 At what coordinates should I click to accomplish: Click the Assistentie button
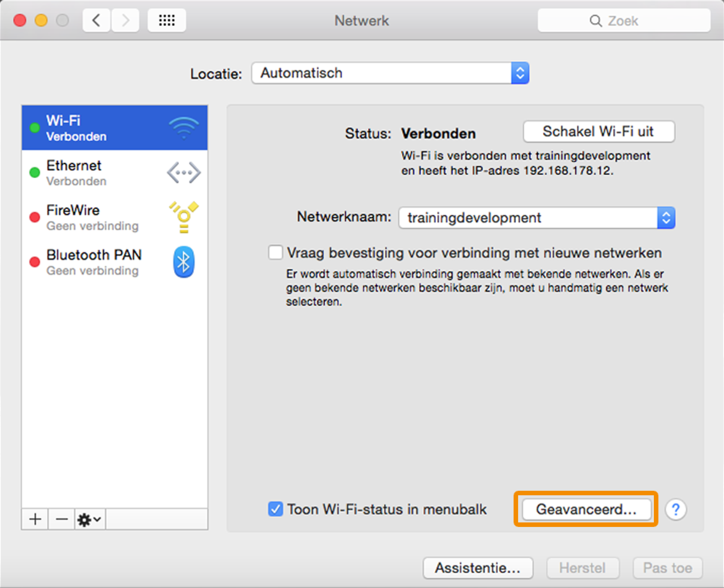tap(478, 568)
